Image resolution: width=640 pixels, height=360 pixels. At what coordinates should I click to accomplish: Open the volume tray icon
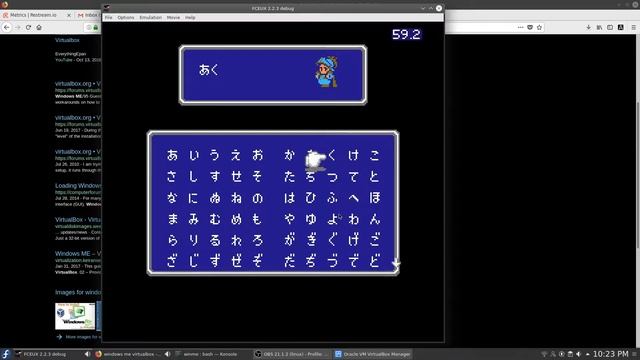pos(578,354)
